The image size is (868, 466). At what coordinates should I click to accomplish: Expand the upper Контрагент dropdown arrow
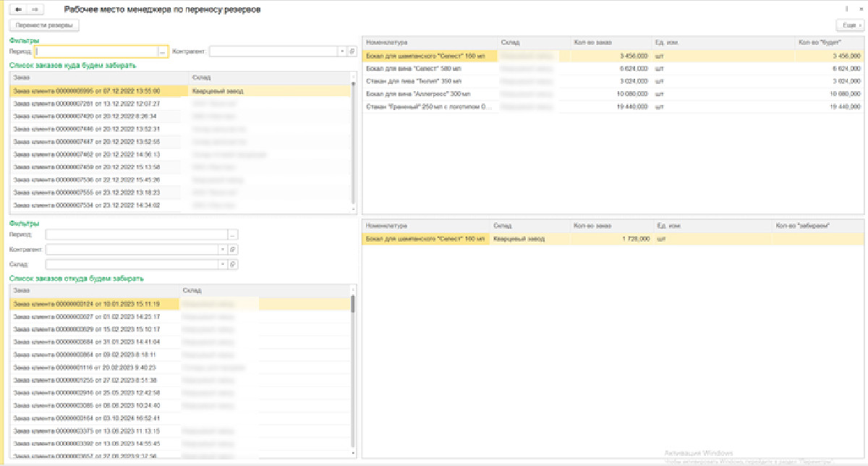pos(342,51)
